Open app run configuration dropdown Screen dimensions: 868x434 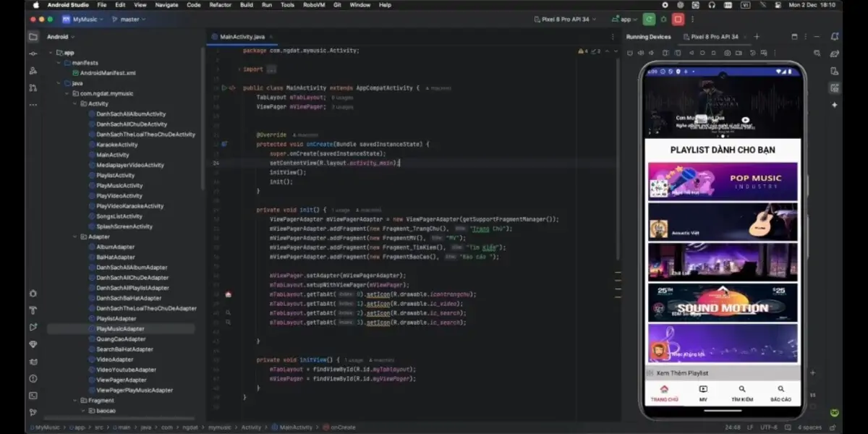626,20
